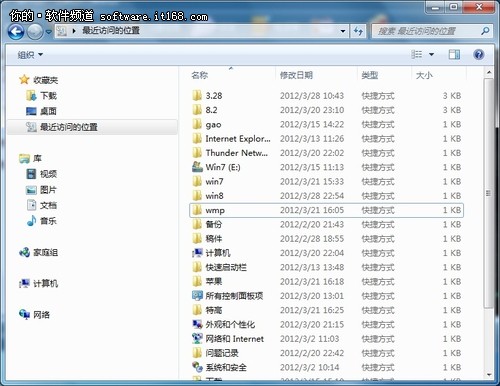Open the address bar location icon

62,31
